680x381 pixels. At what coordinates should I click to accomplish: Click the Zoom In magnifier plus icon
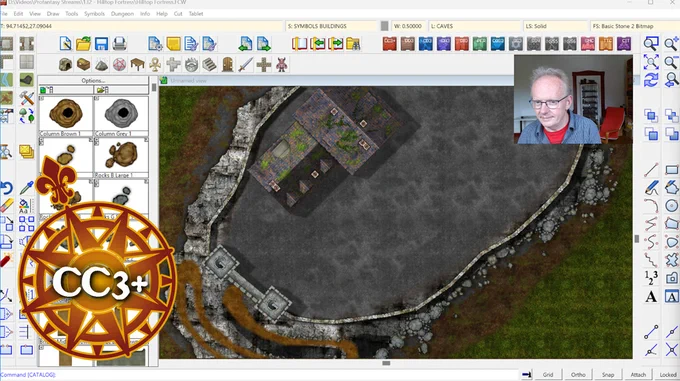coord(671,44)
